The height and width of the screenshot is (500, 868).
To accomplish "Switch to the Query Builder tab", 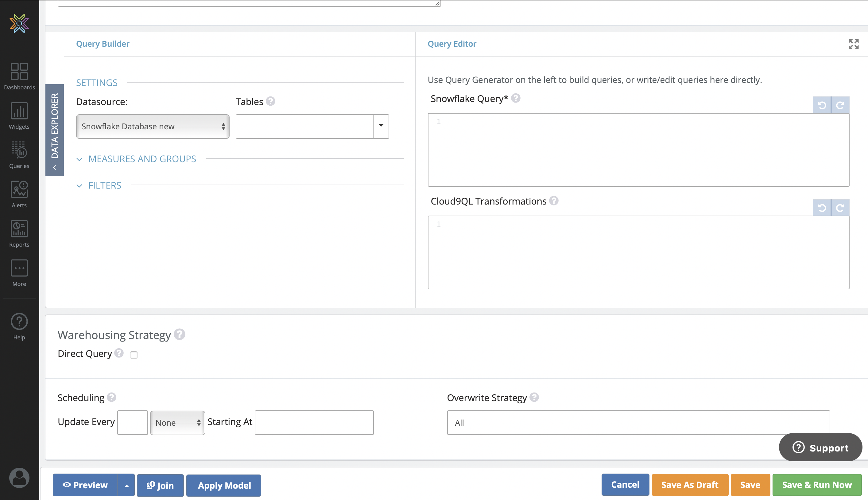I will pos(103,44).
